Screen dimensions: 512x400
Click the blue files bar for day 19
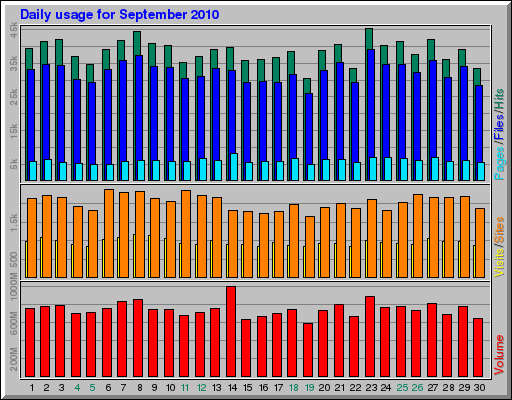tap(309, 129)
